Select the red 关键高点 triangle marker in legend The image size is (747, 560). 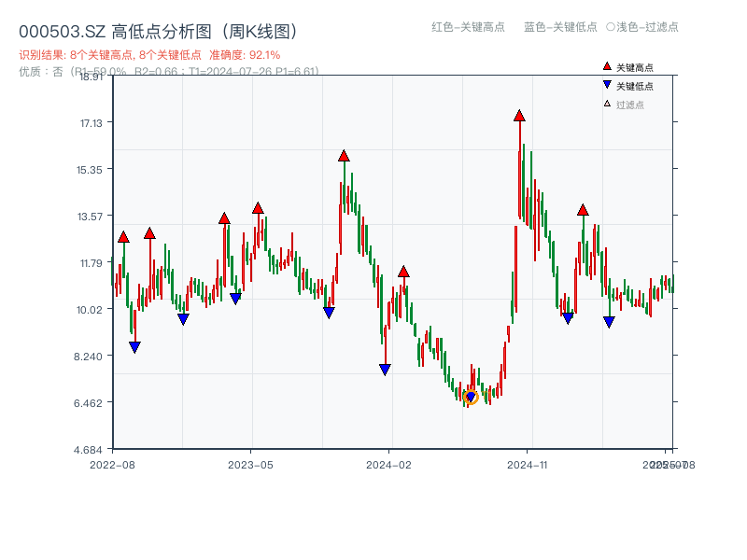606,67
